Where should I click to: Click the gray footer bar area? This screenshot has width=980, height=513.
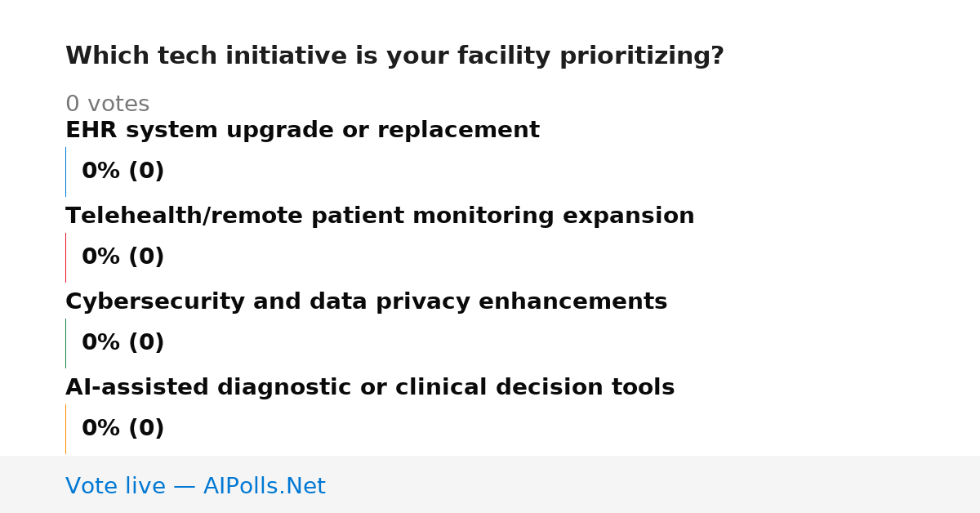click(x=490, y=484)
